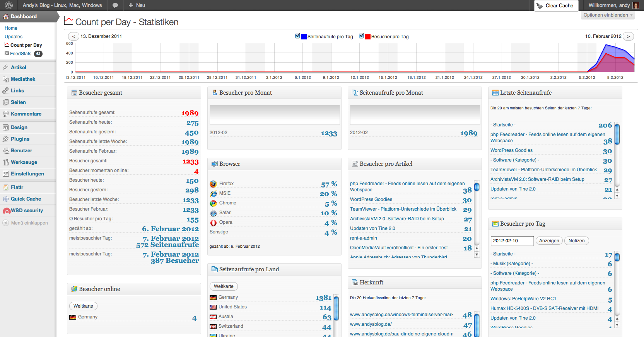Click the Mediathek media icon
Screen dimensions: 644x337
pyautogui.click(x=5, y=79)
